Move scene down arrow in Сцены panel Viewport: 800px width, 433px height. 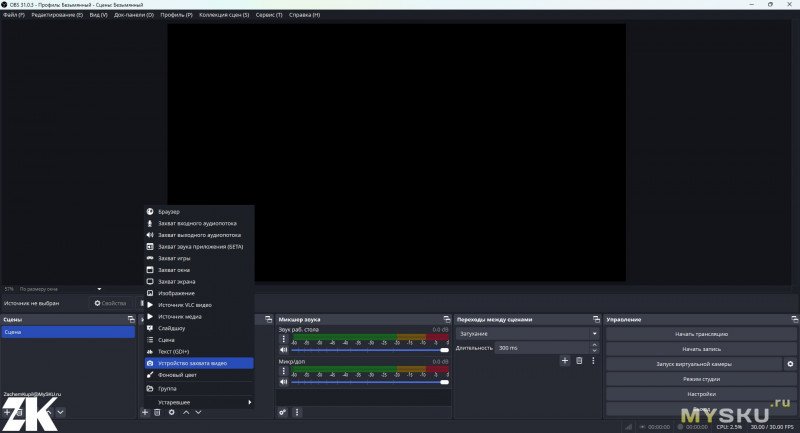60,412
